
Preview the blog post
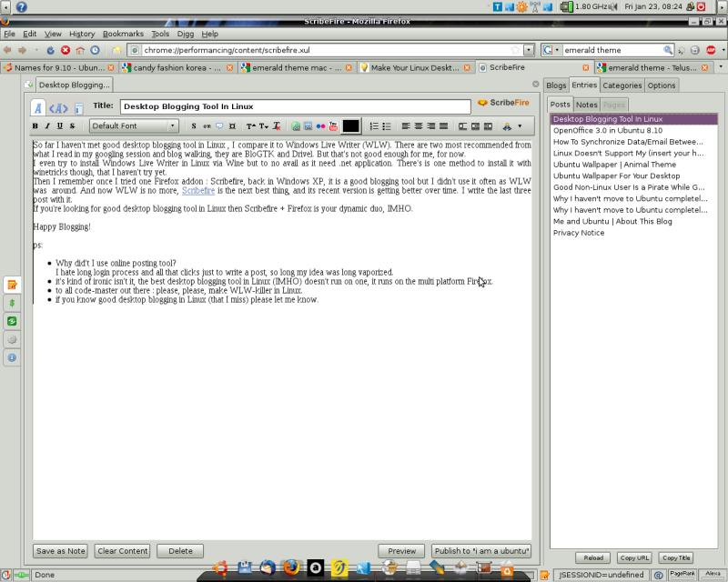pos(401,551)
